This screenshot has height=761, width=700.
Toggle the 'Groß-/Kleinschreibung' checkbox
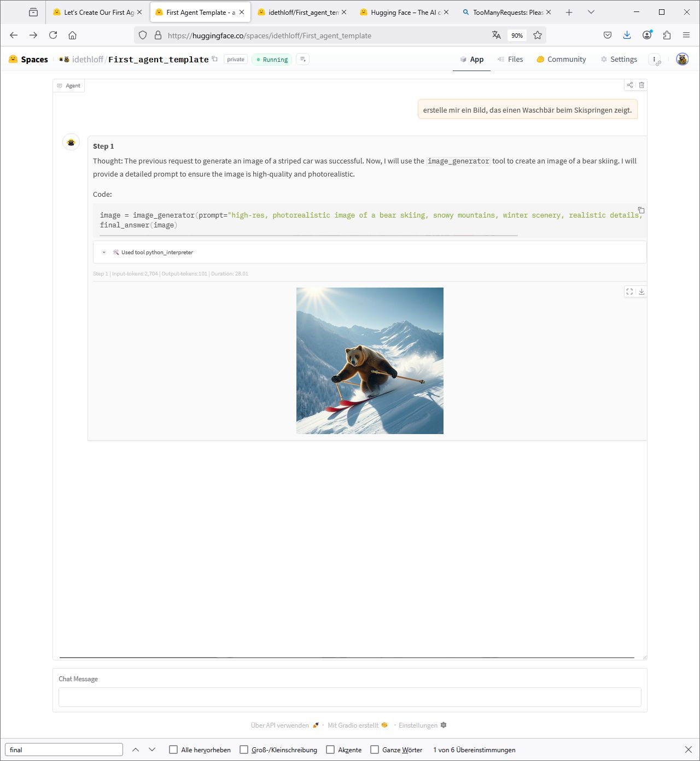[x=244, y=750]
